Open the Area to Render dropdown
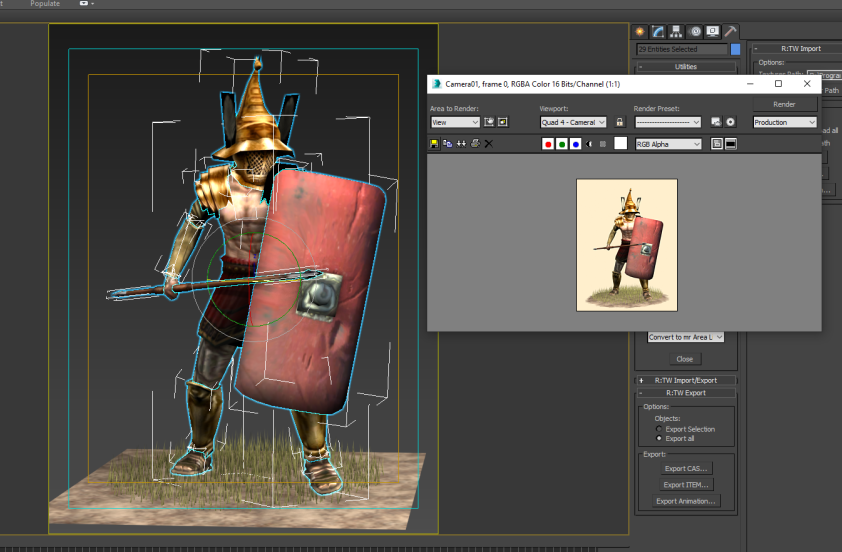 [x=455, y=122]
